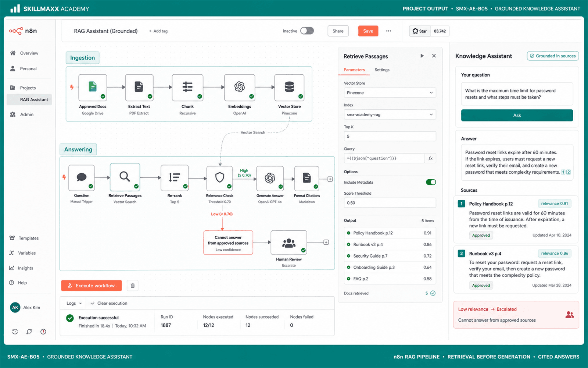588x368 pixels.
Task: Open the Vector Store Pinecone node
Action: tap(289, 88)
